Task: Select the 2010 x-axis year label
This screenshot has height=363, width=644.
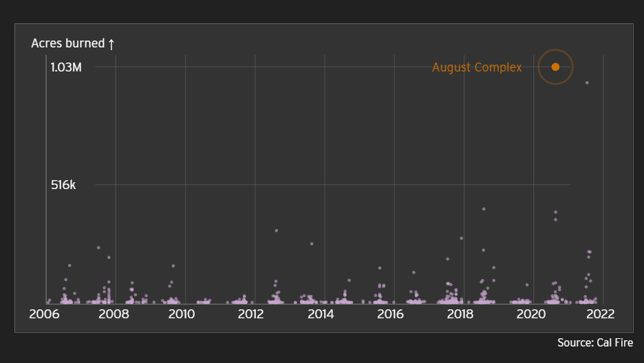Action: tap(182, 314)
